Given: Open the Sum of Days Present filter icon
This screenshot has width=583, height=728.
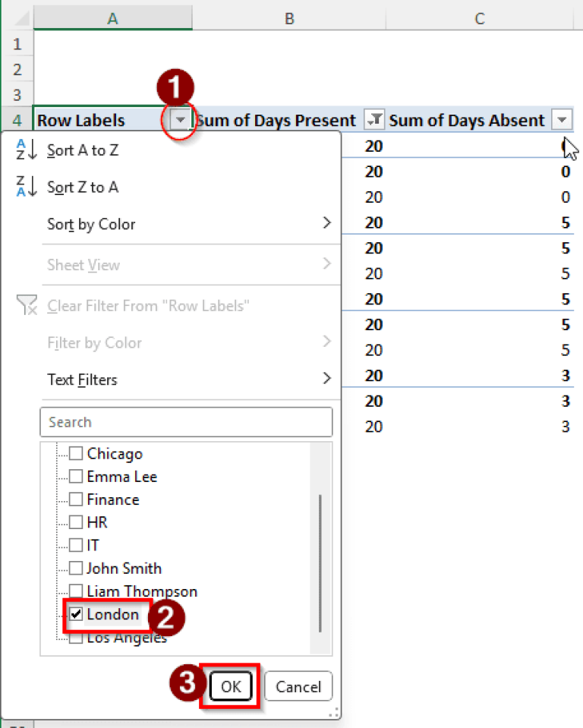Looking at the screenshot, I should point(373,119).
